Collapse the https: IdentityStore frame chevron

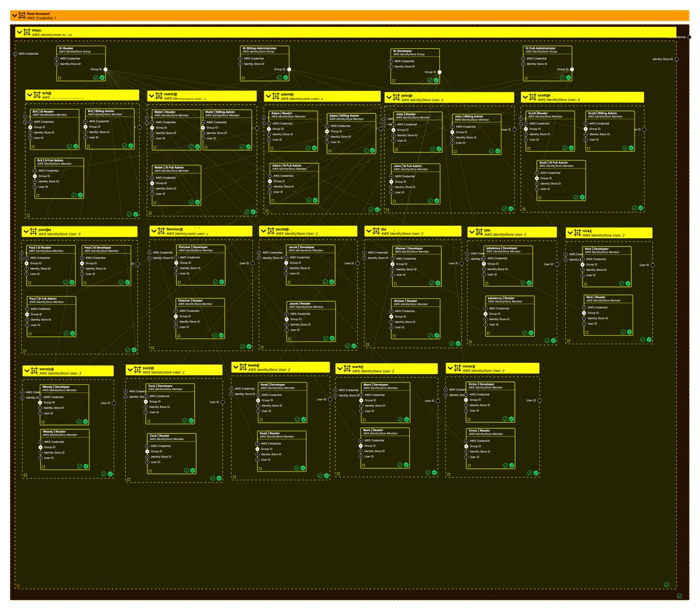pos(19,32)
